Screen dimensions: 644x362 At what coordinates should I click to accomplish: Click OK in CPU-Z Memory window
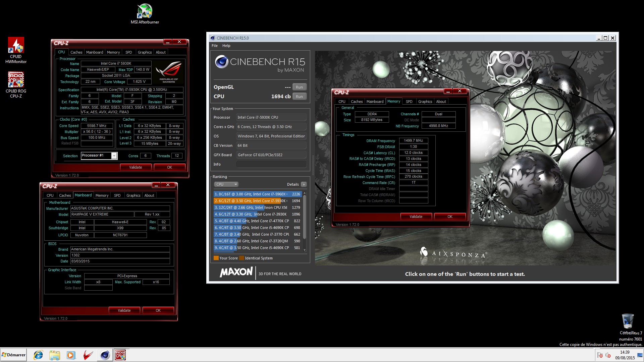(x=450, y=217)
